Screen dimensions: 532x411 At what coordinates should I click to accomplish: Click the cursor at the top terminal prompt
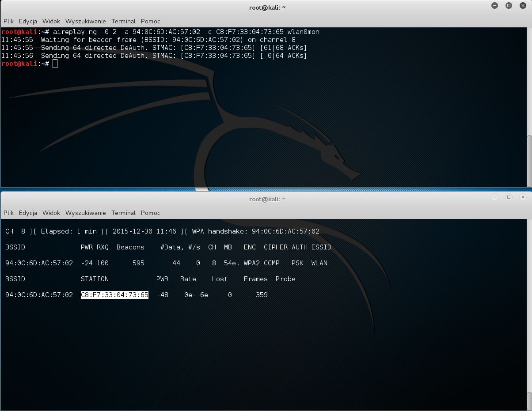coord(55,64)
